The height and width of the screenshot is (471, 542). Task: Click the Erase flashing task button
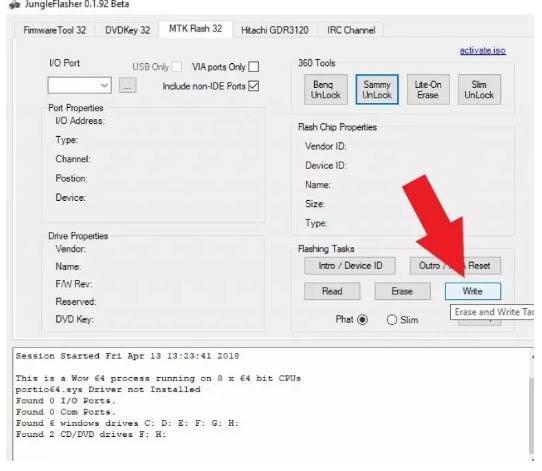click(x=403, y=291)
